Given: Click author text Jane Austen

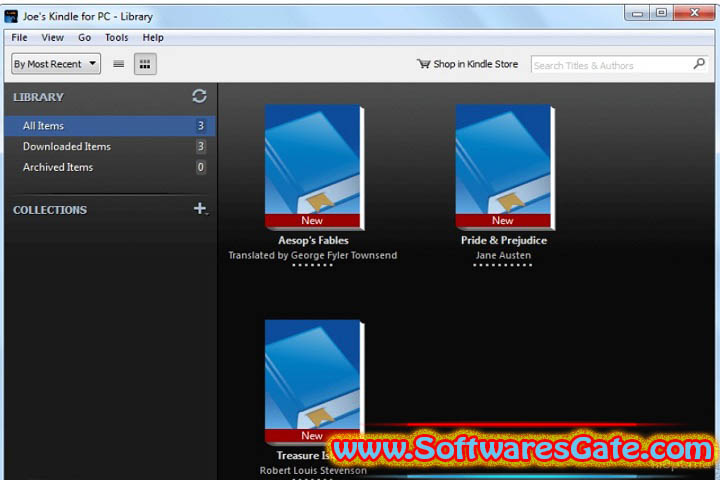Looking at the screenshot, I should (503, 255).
